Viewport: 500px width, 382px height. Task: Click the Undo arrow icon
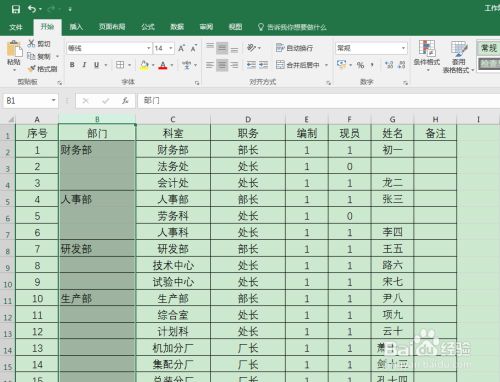[x=32, y=9]
